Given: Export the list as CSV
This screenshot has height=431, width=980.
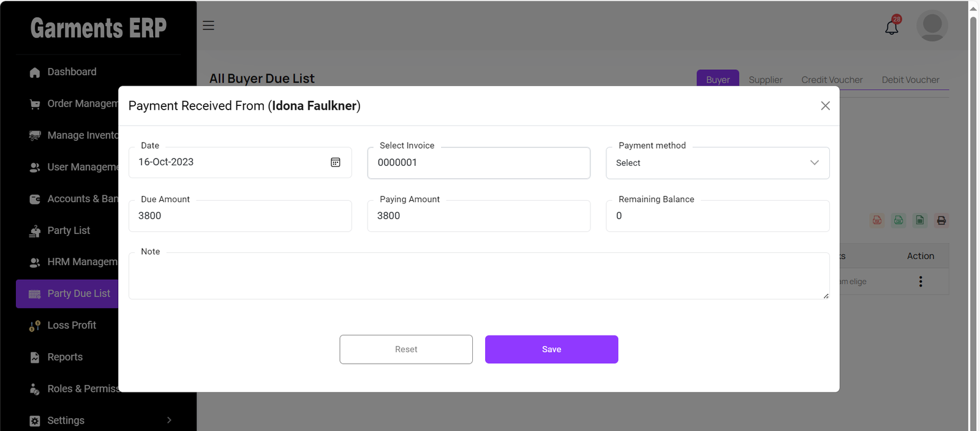Looking at the screenshot, I should (899, 220).
